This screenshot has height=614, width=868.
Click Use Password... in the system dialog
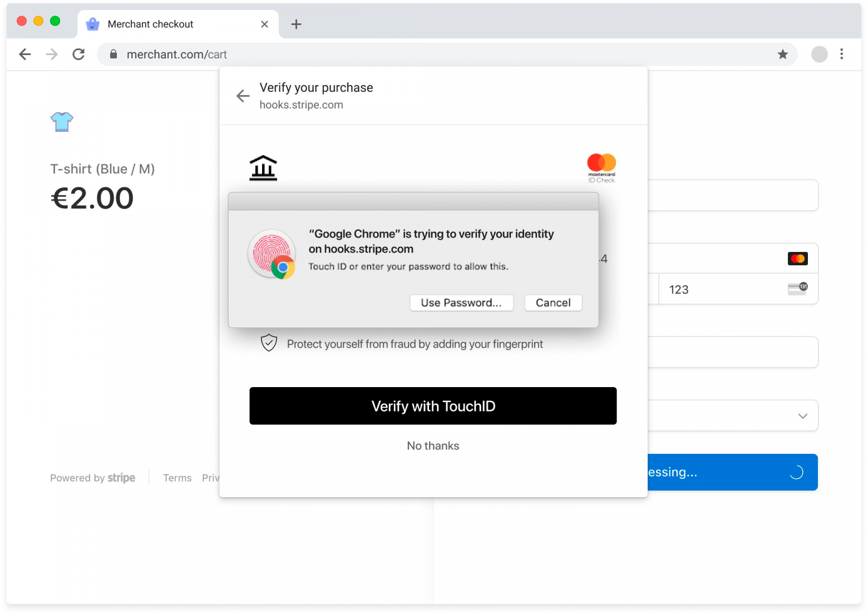[461, 303]
